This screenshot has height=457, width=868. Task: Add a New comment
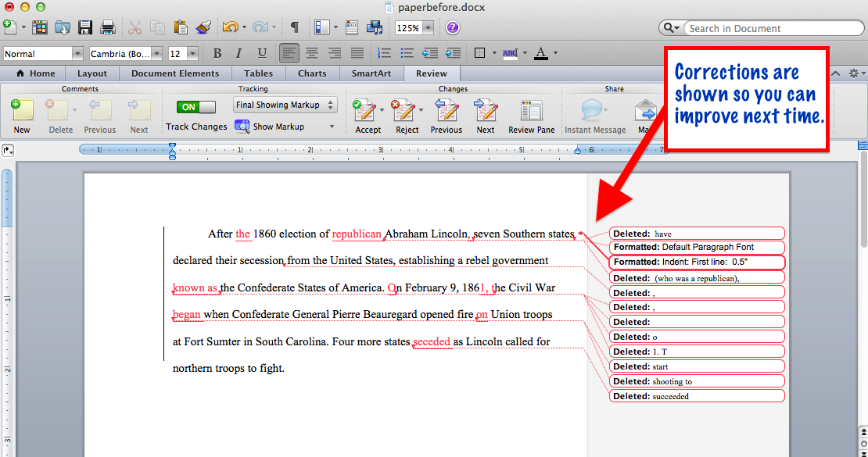coord(22,116)
